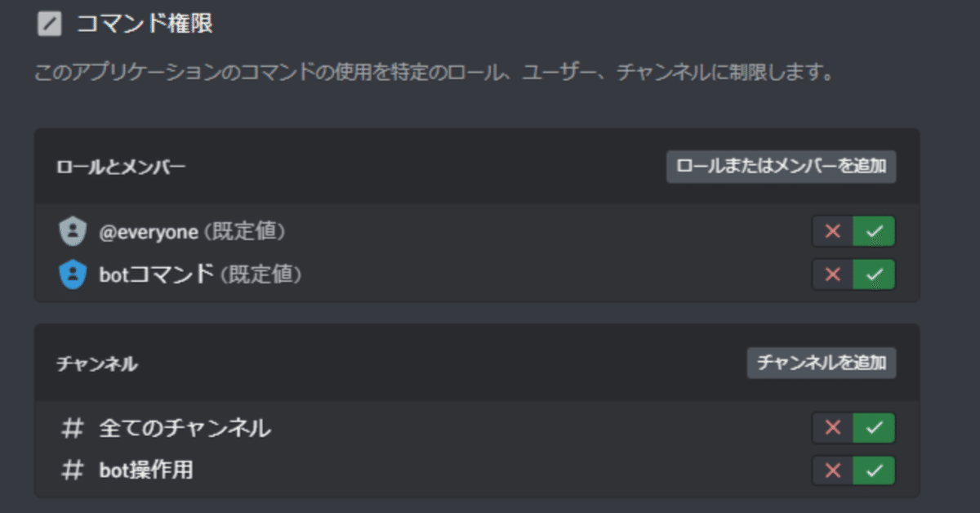This screenshot has width=980, height=513.
Task: Deny bot操作用 channel with red X
Action: 833,471
